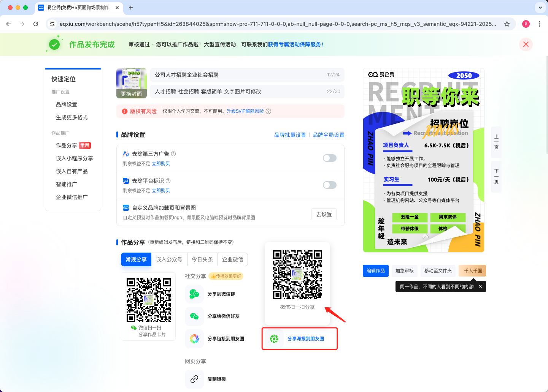The image size is (548, 392).
Task: Turn on the 去除平台标识 switch
Action: [x=329, y=185]
